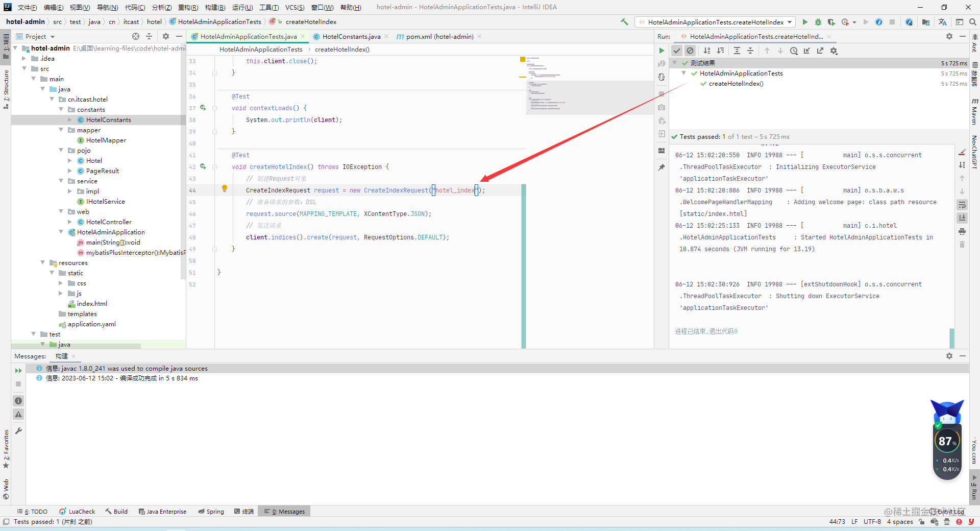Open Search Everywhere magnifier icon
The height and width of the screenshot is (531, 980).
(x=973, y=22)
